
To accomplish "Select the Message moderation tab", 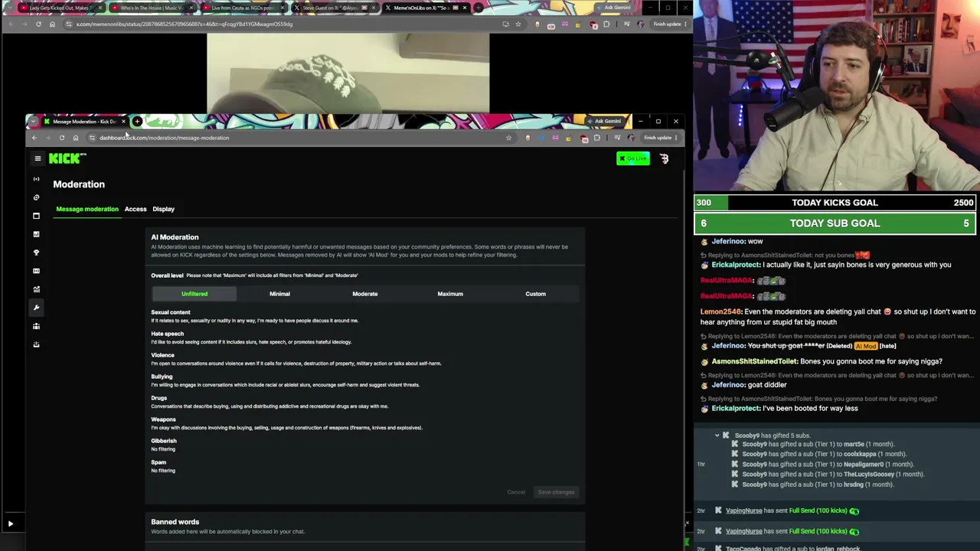I will coord(87,209).
